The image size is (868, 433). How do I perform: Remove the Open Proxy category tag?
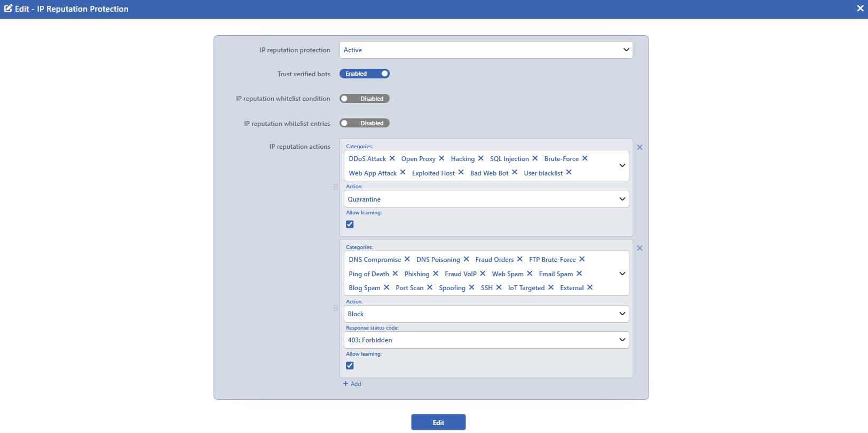(441, 158)
